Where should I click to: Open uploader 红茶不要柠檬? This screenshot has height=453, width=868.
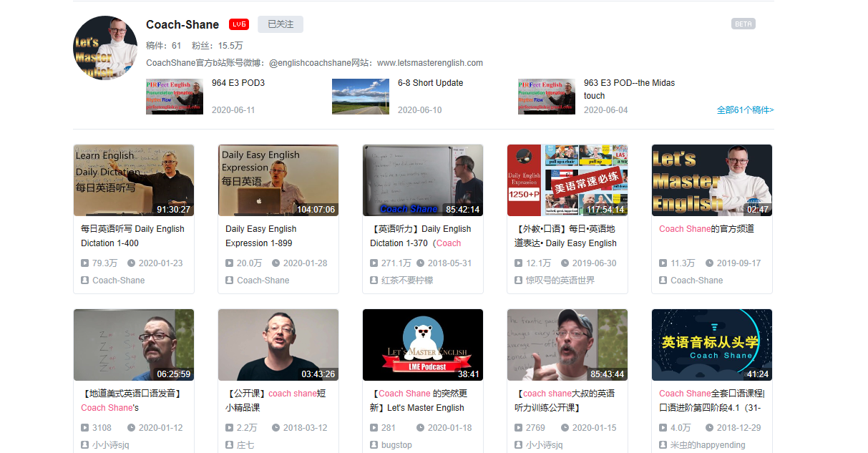tap(407, 281)
